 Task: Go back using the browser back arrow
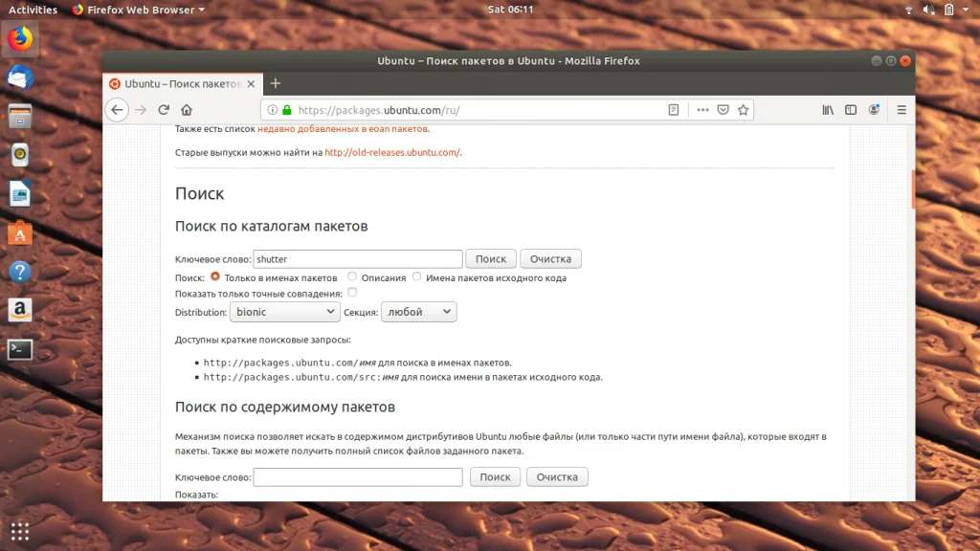(117, 110)
